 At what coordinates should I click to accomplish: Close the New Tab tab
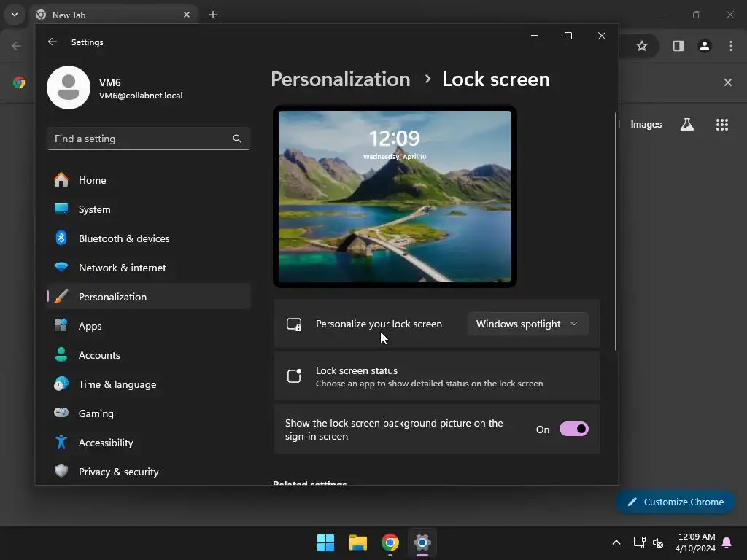pyautogui.click(x=187, y=15)
